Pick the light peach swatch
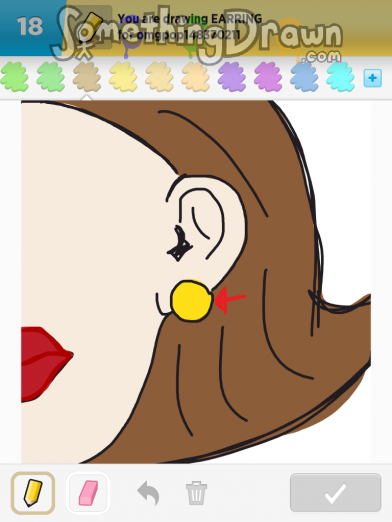 point(196,77)
